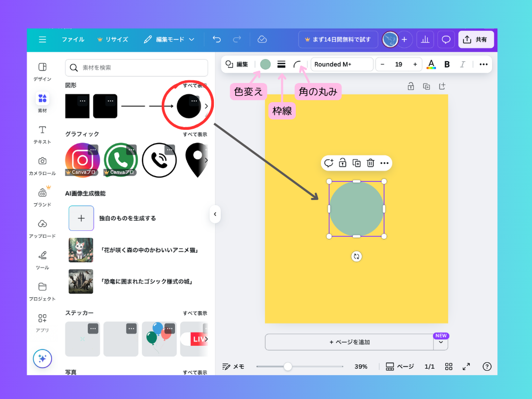
Task: Click the corner rounding icon
Action: pos(298,64)
